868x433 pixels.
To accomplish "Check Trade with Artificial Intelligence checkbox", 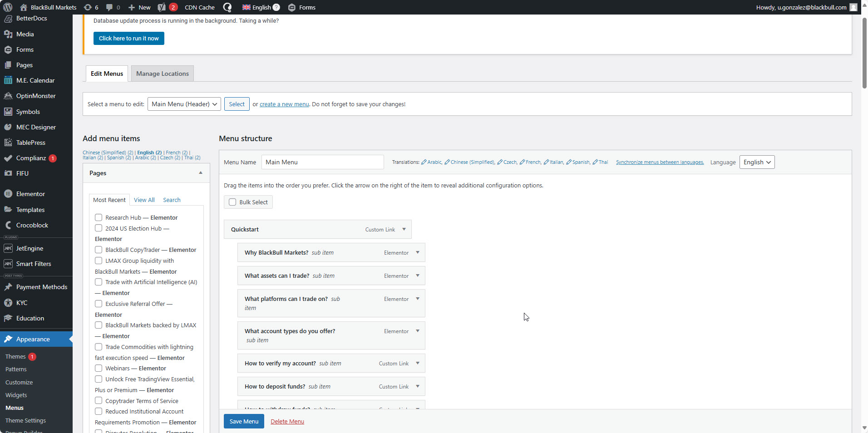I will click(99, 282).
